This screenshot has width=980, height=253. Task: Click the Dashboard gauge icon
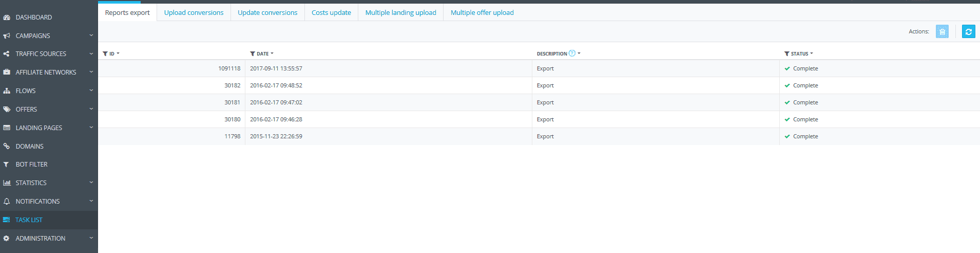pos(7,17)
